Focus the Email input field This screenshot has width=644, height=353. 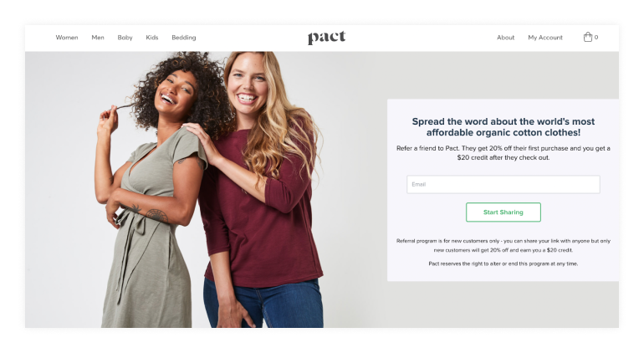[503, 185]
